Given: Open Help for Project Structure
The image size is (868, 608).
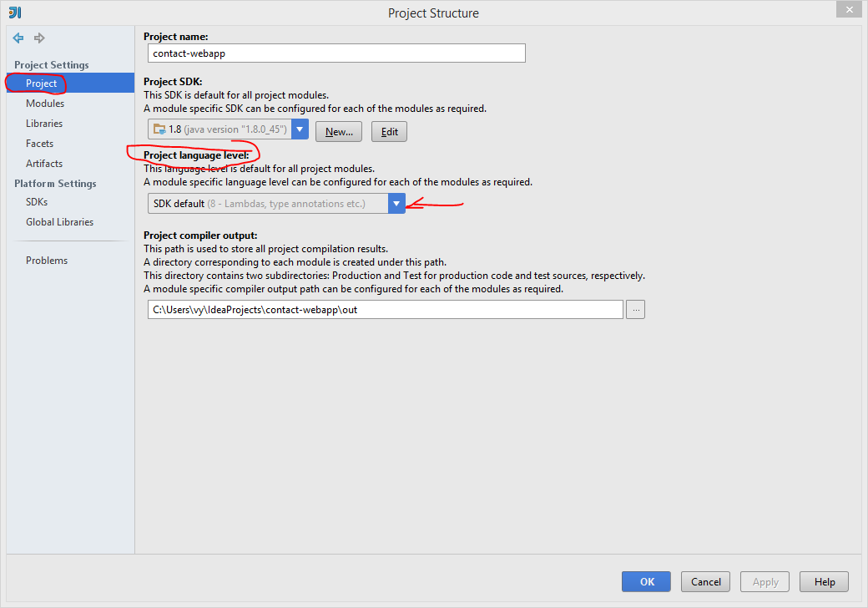Looking at the screenshot, I should pos(825,581).
